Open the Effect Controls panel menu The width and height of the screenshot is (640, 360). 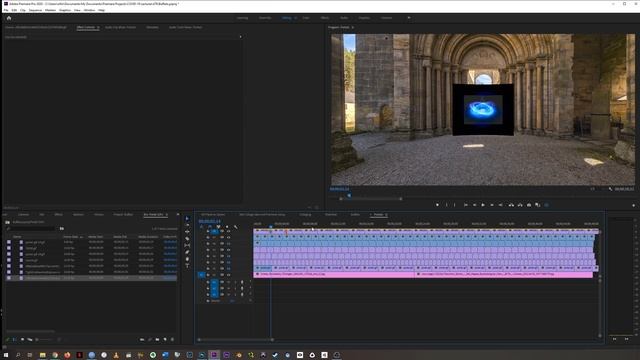[98, 27]
